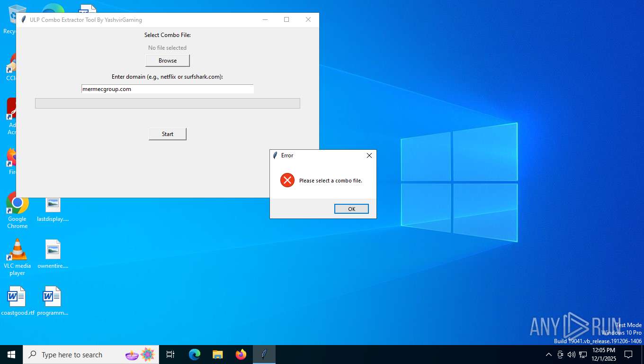
Task: Click the Windows taskbar search box
Action: tap(91, 355)
